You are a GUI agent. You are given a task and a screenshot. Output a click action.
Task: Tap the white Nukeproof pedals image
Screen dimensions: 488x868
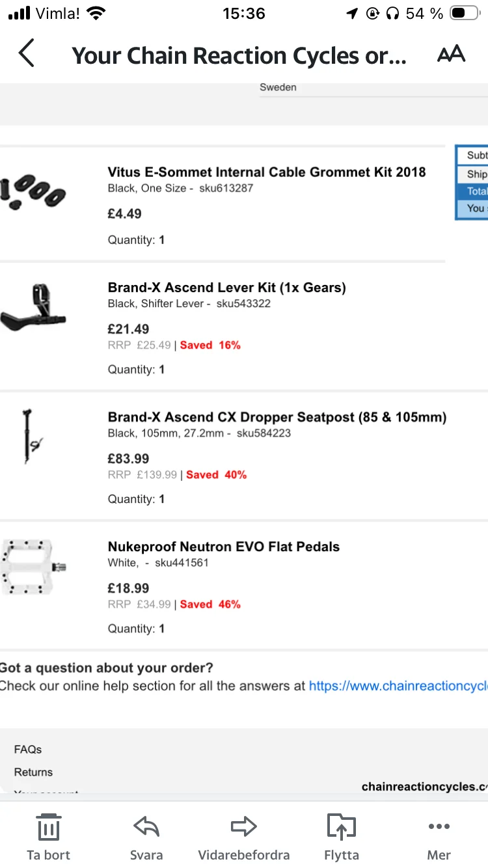pos(34,566)
